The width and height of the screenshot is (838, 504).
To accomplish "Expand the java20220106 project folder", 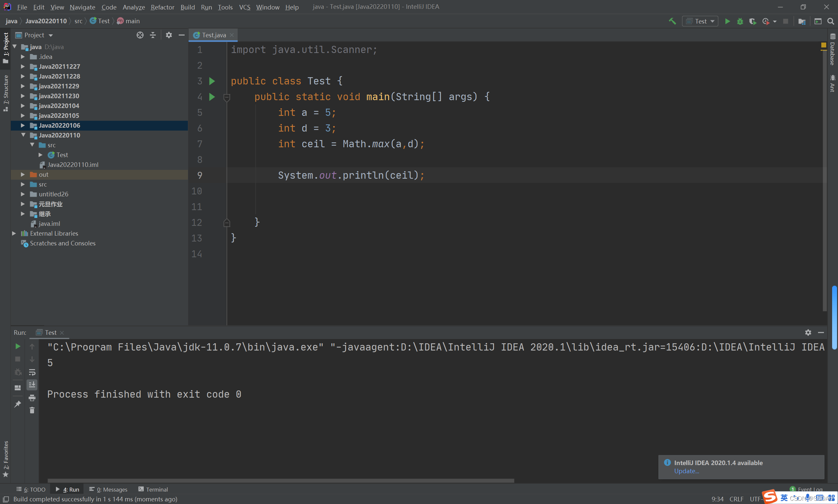I will point(22,125).
